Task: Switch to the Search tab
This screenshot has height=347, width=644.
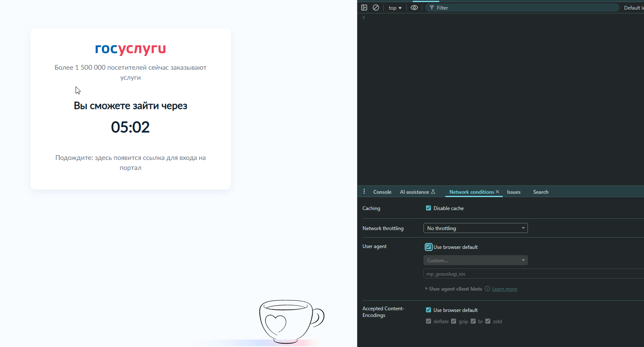Action: click(x=541, y=192)
